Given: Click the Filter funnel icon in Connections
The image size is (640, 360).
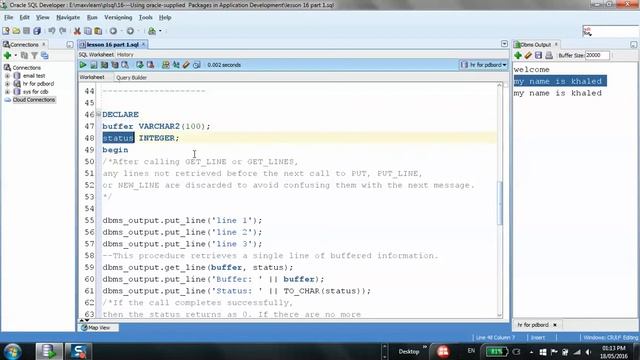Looking at the screenshot, I should [x=35, y=56].
